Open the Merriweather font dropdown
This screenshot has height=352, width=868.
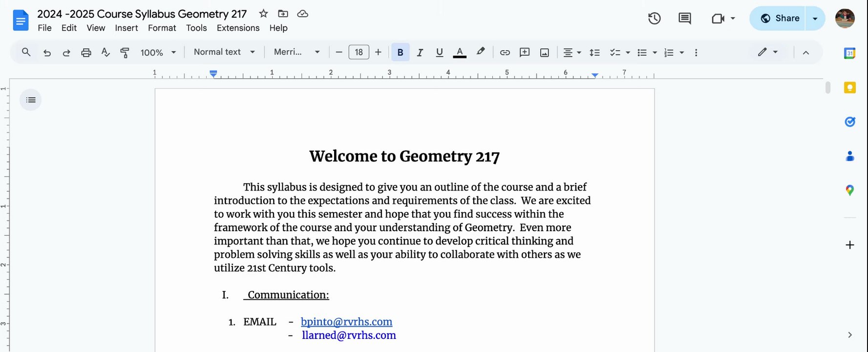coord(296,52)
